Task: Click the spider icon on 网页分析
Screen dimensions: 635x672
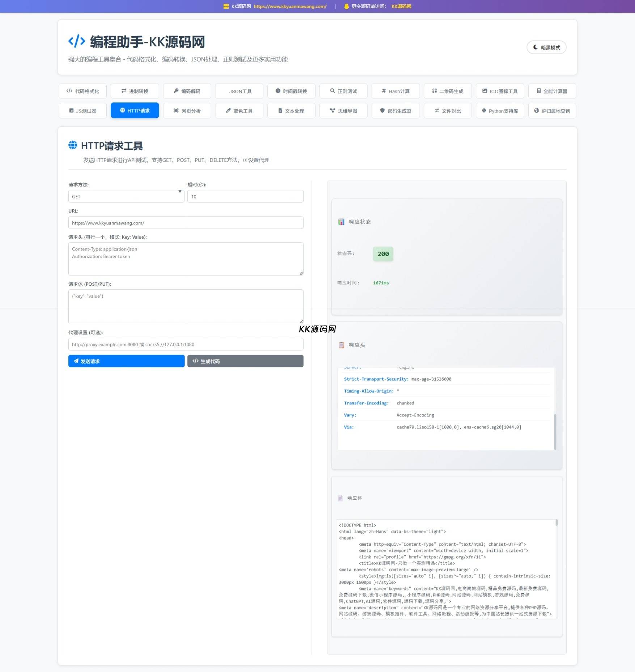Action: [x=176, y=110]
